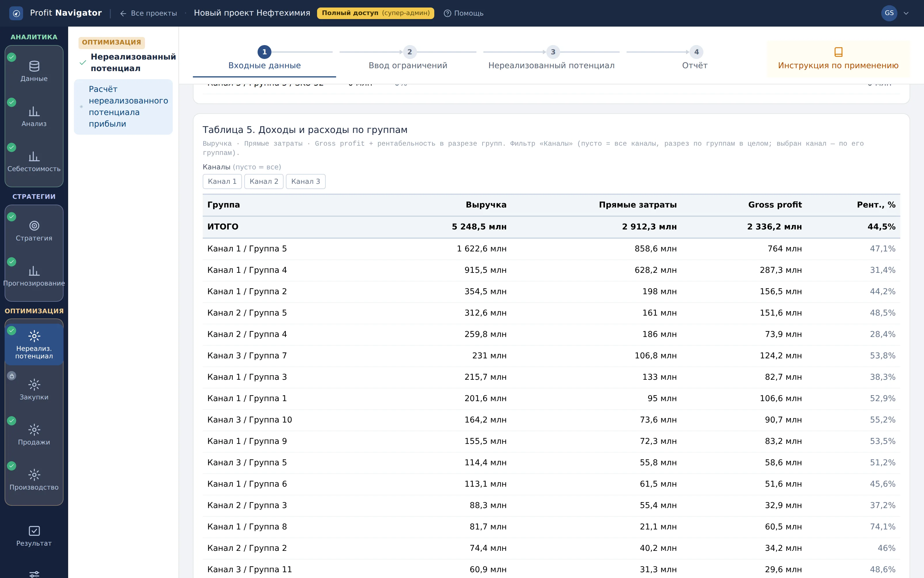Click the Profit Navigator compass logo
The width and height of the screenshot is (924, 578).
point(16,13)
